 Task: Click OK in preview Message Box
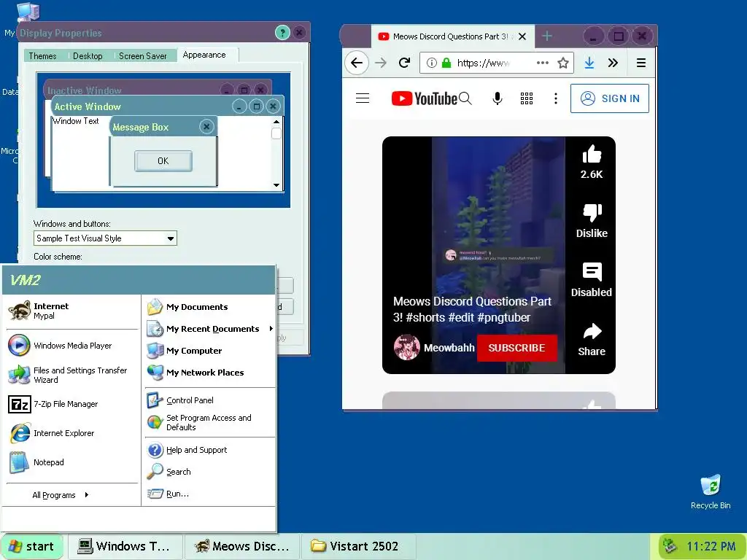tap(163, 161)
